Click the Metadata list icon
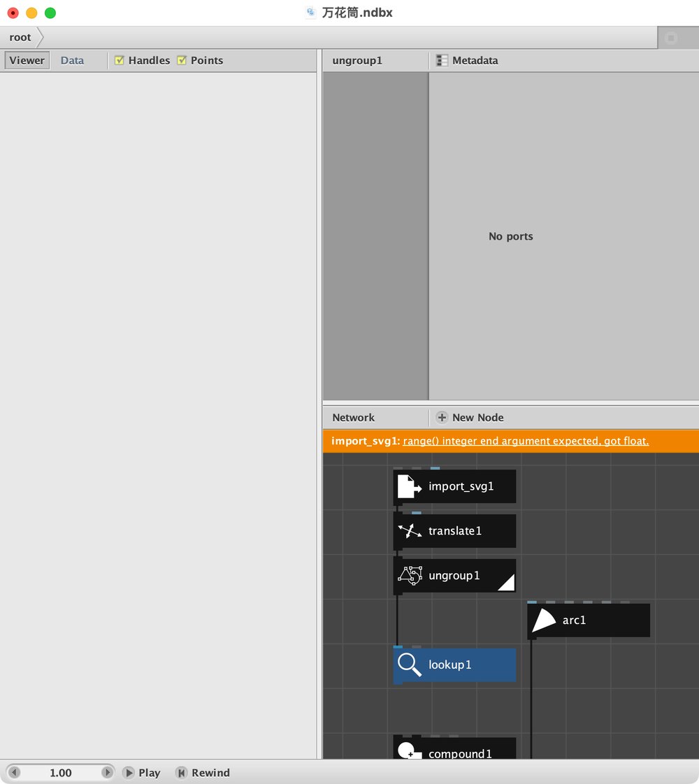Screen dimensions: 699x784 [x=442, y=61]
